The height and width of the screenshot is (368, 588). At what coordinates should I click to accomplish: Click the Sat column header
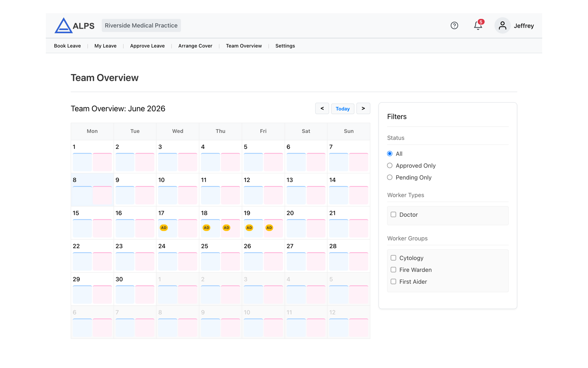click(x=306, y=131)
